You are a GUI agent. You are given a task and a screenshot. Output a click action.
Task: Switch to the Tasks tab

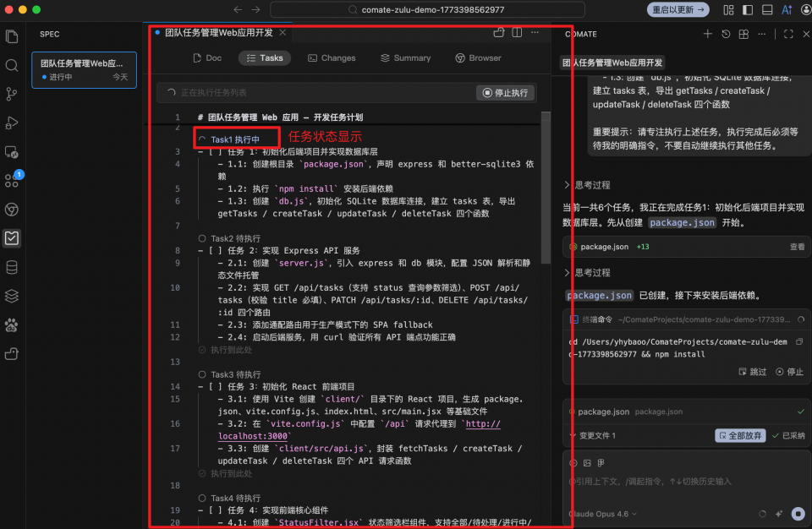pos(265,58)
